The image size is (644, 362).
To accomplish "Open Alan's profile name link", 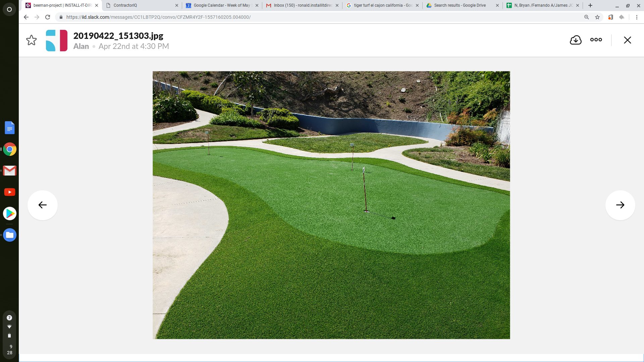I will (x=81, y=46).
